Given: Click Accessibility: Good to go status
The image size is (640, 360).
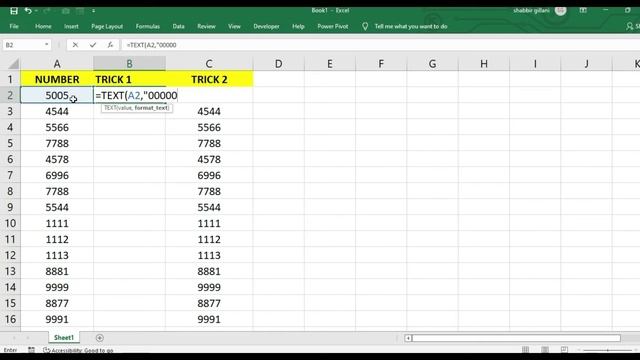Looking at the screenshot, I should coord(78,350).
